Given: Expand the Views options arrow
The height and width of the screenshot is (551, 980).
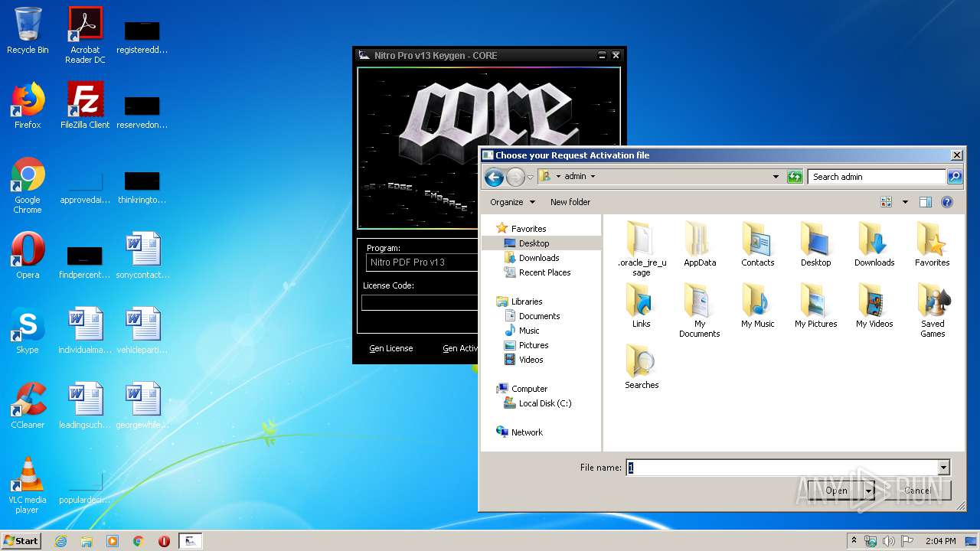Looking at the screenshot, I should (x=905, y=202).
